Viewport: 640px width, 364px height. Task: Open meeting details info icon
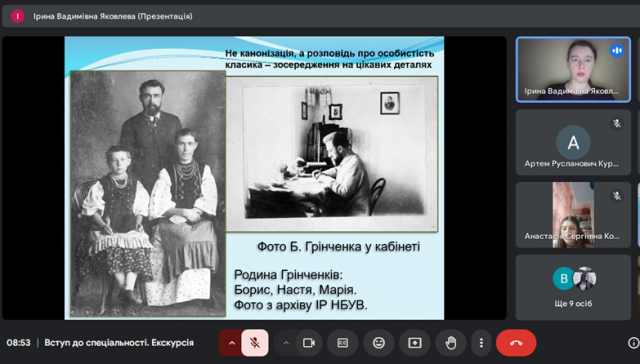(x=633, y=343)
